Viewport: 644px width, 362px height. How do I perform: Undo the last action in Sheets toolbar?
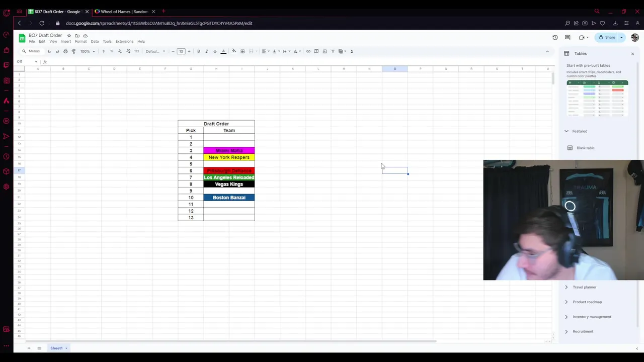pyautogui.click(x=49, y=51)
